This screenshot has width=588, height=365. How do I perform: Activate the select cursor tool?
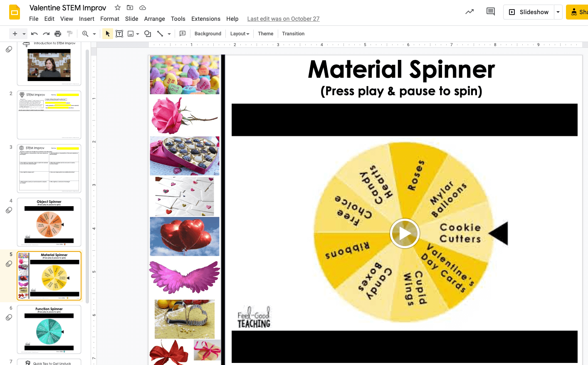click(107, 33)
